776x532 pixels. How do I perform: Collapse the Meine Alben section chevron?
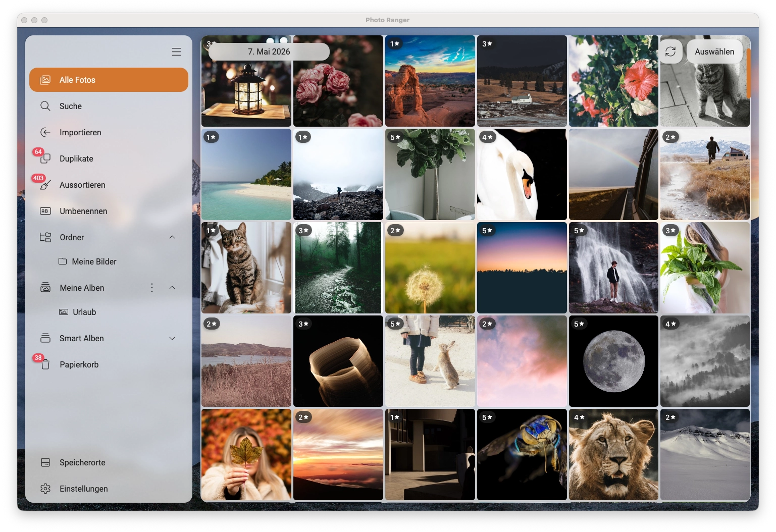[x=172, y=288]
